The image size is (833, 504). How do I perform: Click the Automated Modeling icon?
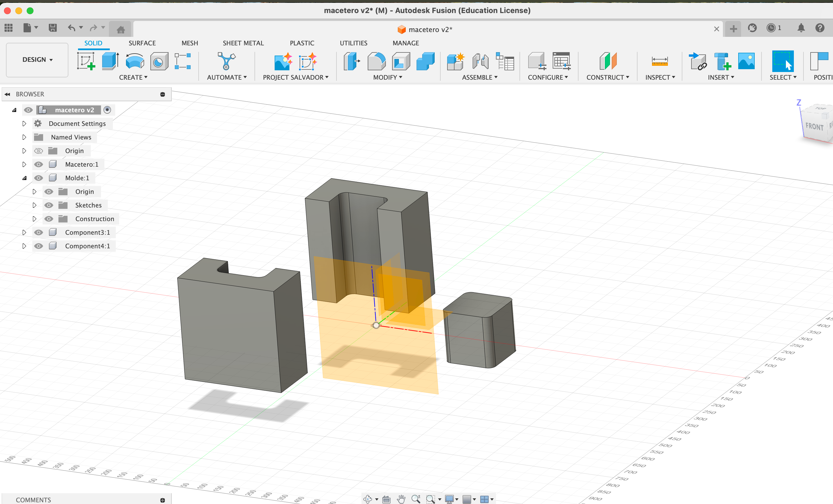(x=226, y=61)
